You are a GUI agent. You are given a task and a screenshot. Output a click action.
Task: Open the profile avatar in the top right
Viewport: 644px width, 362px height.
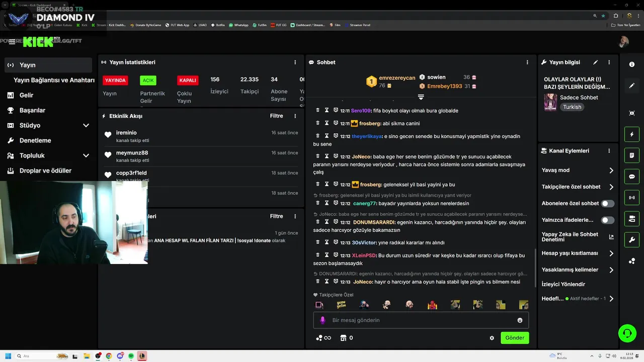[624, 42]
